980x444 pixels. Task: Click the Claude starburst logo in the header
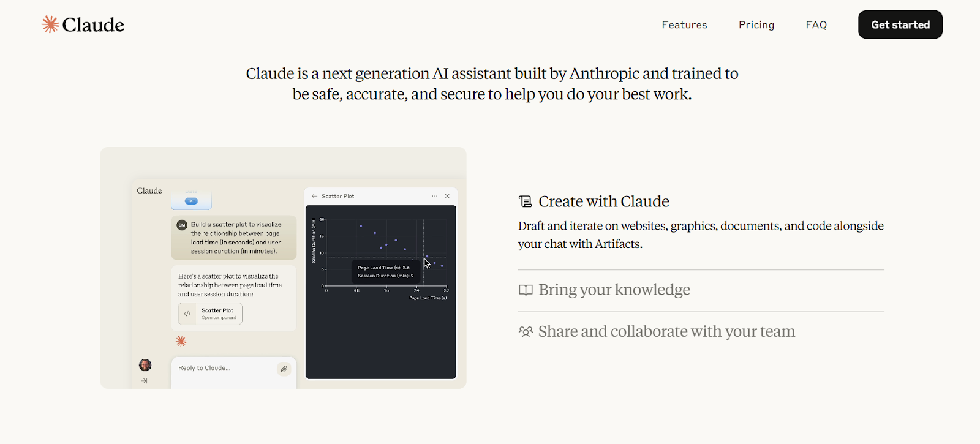click(x=50, y=24)
